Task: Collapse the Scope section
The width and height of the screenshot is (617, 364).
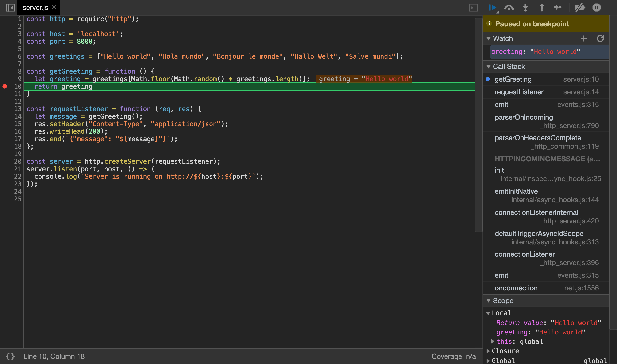Action: [489, 301]
